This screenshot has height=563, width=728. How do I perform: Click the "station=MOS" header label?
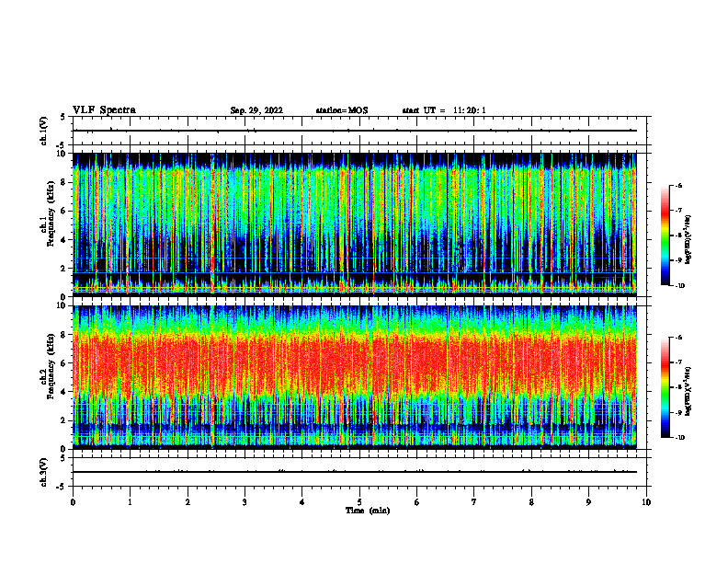pyautogui.click(x=342, y=110)
